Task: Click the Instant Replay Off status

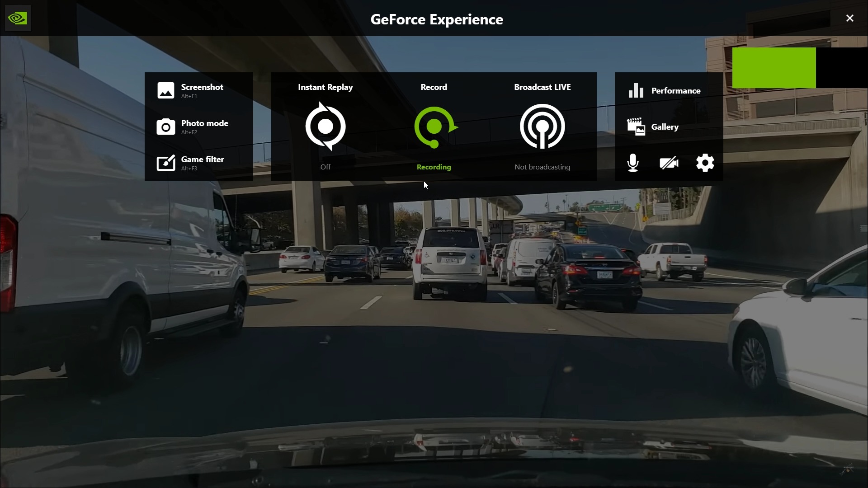Action: click(325, 167)
